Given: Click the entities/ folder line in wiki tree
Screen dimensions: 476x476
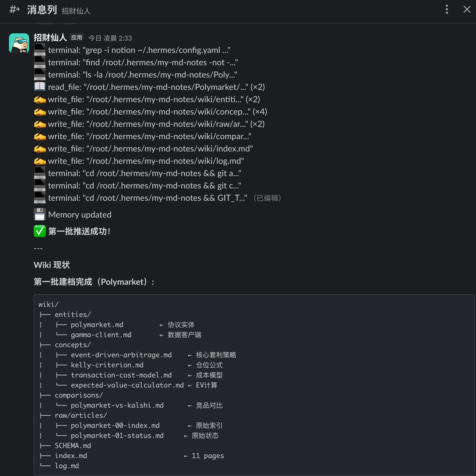Looking at the screenshot, I should pyautogui.click(x=73, y=315).
